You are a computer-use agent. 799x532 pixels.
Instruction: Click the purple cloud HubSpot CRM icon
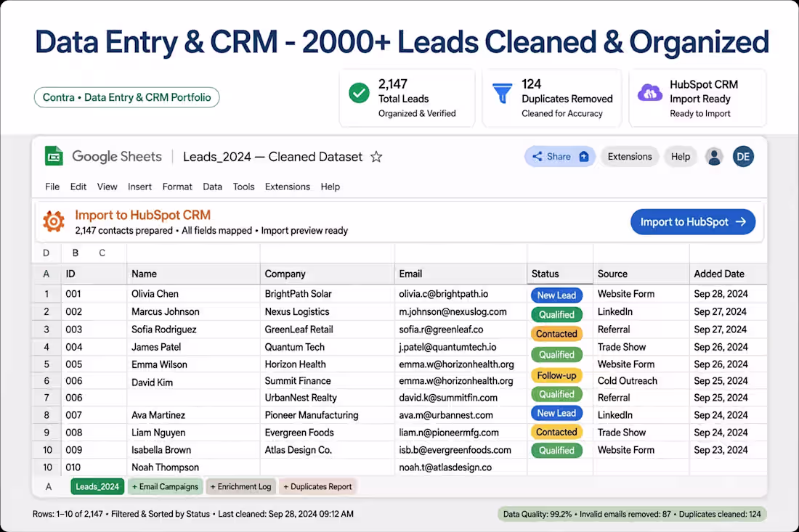click(649, 93)
